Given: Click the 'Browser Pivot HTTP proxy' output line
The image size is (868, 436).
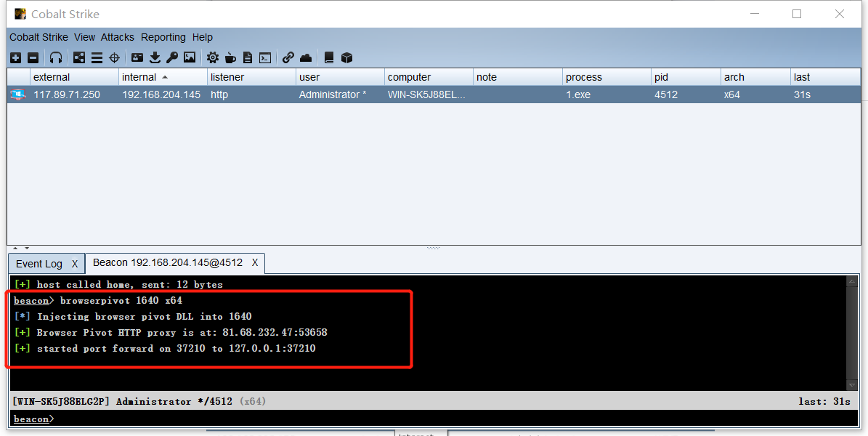Looking at the screenshot, I should 171,332.
